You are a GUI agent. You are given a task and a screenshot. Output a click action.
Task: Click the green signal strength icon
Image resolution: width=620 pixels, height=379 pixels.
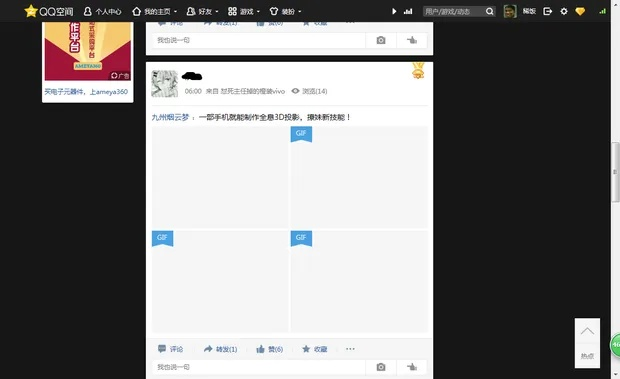click(602, 11)
